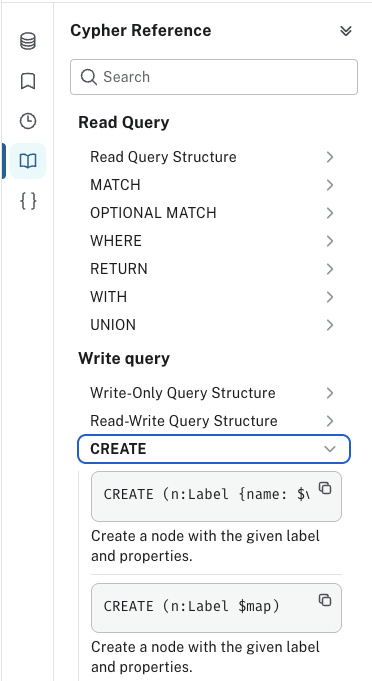Viewport: 372px width, 681px height.
Task: Expand the UNION reference entry
Action: coord(214,325)
